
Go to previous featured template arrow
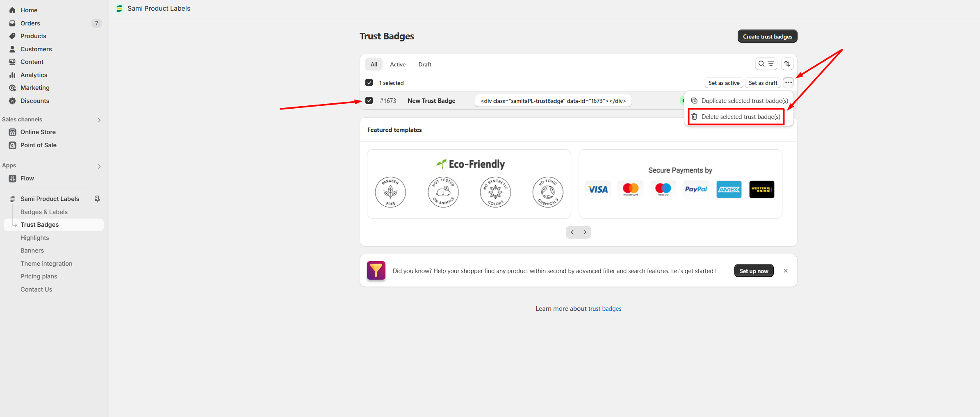pyautogui.click(x=572, y=232)
